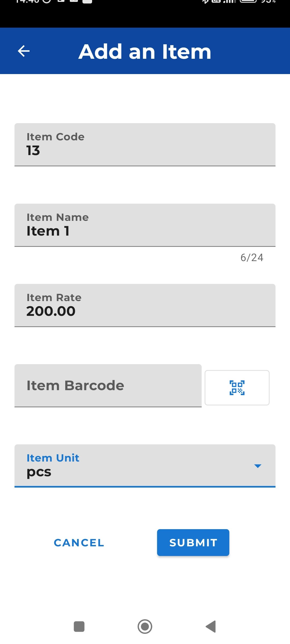Tap the Add an Item title
290x644 pixels.
click(x=145, y=51)
